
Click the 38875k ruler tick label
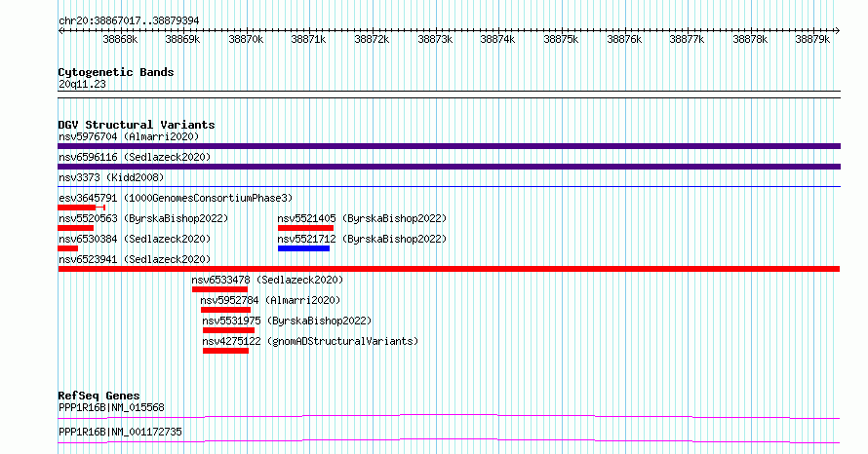561,39
